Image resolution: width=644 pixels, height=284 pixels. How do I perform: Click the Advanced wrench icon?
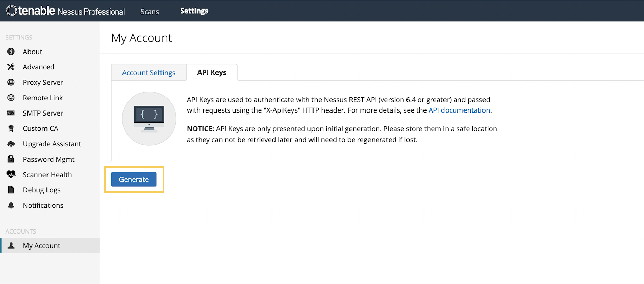click(x=11, y=67)
